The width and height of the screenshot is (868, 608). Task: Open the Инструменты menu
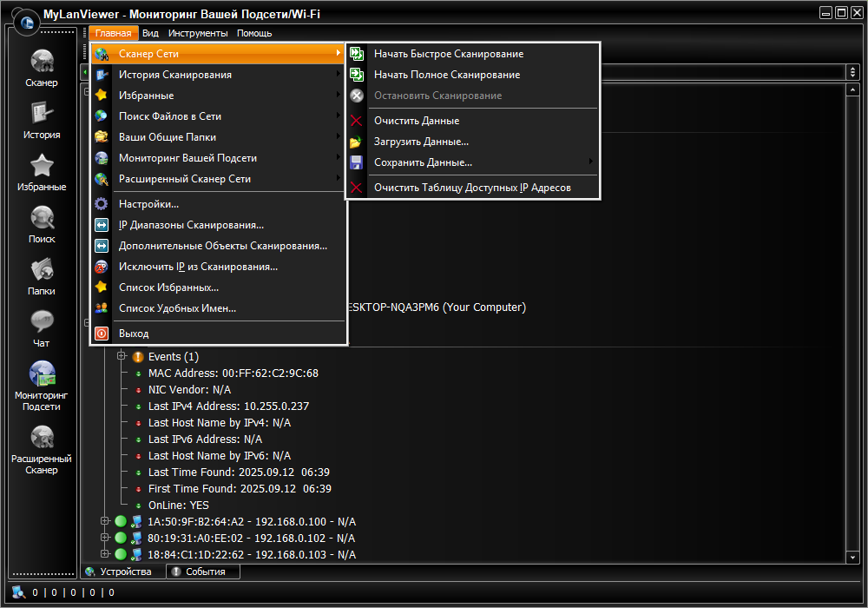pyautogui.click(x=198, y=33)
